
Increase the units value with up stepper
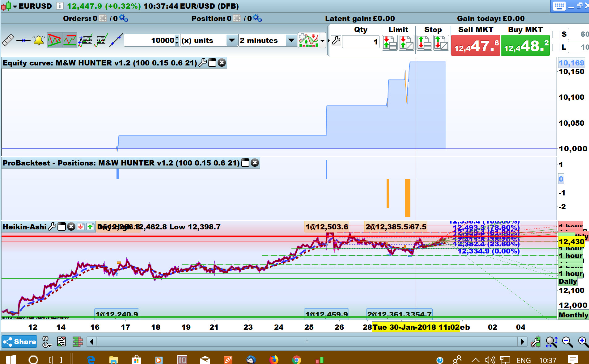click(x=177, y=37)
